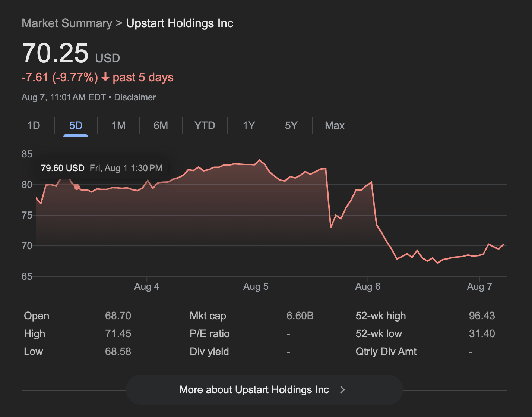Click the -7.61 (-9.77%) change text
Screen dimensions: 532x417
pyautogui.click(x=60, y=77)
